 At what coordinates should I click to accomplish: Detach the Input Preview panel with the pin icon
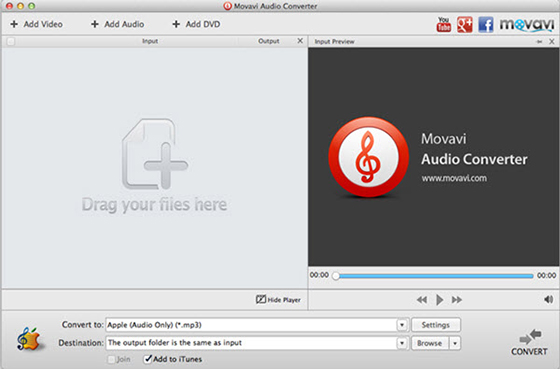(x=539, y=42)
